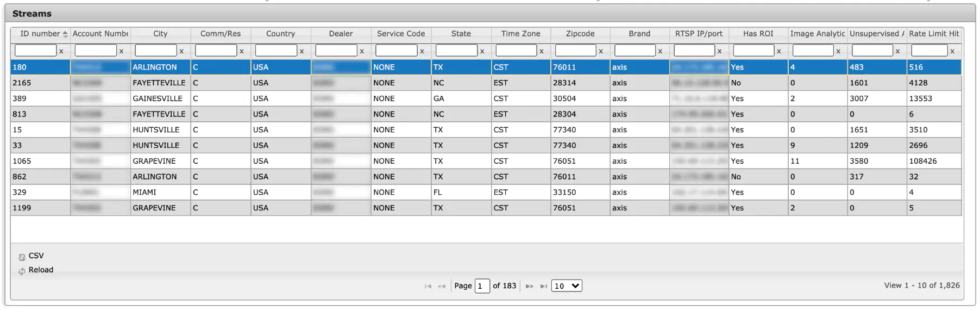
Task: Sort by Rate Limit Hit column header
Action: tap(934, 34)
